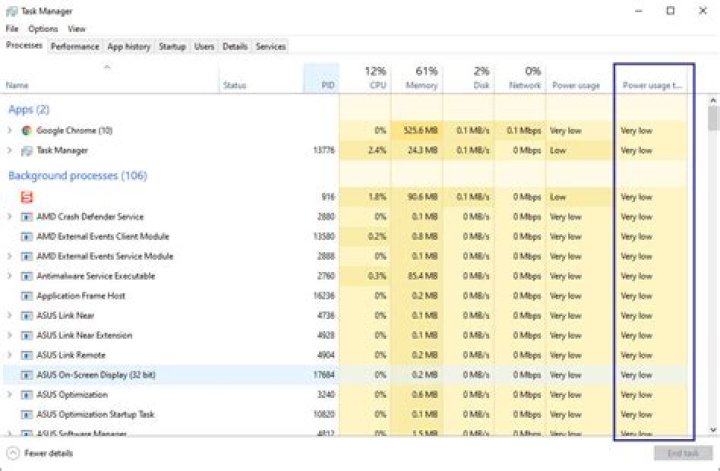Screen dimensions: 720x471
Task: Sort by the Network column header
Action: tap(520, 78)
